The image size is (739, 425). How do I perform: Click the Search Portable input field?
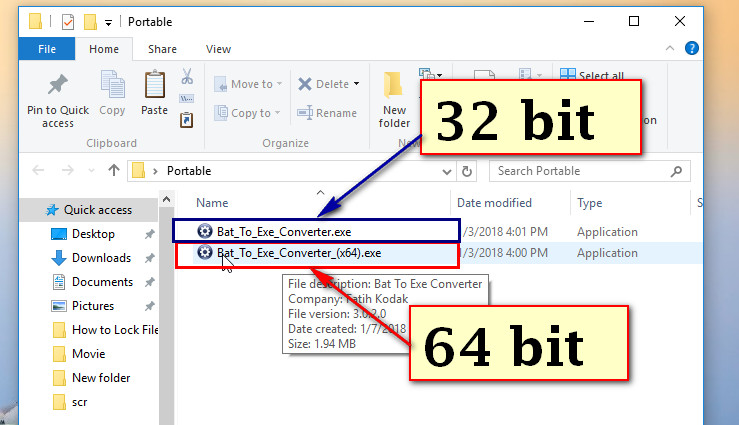590,171
